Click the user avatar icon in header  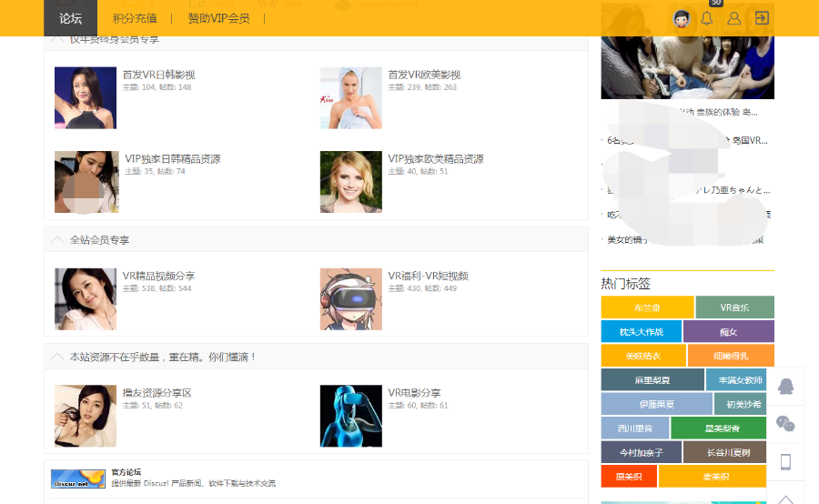click(681, 19)
